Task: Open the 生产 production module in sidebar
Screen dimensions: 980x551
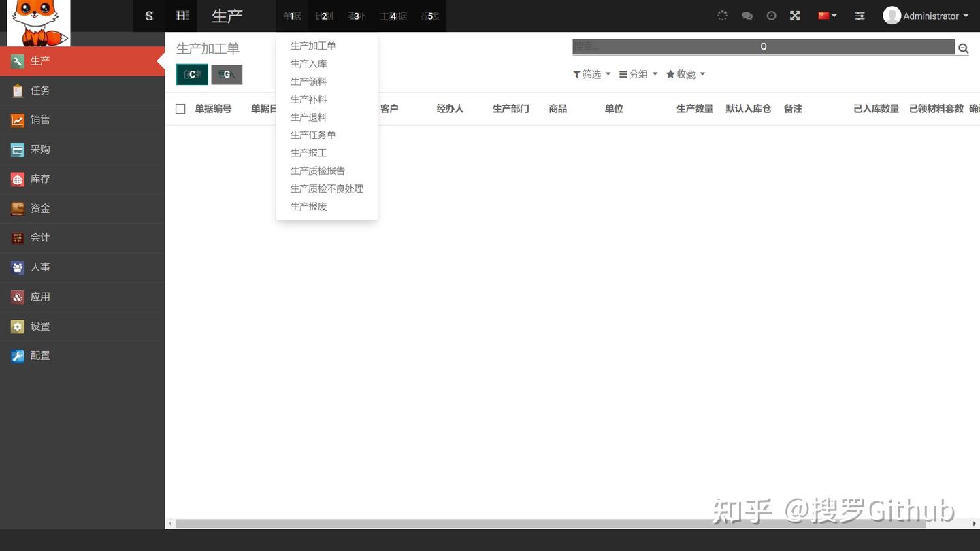Action: tap(39, 61)
